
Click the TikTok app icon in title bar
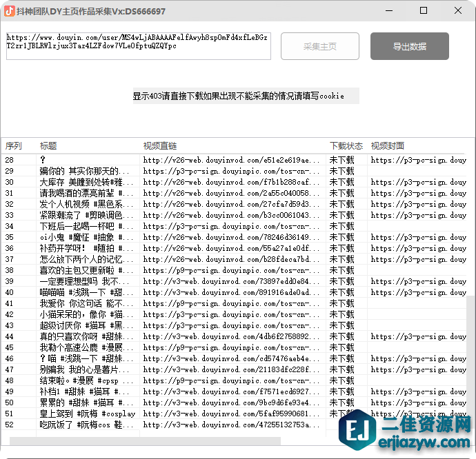10,11
